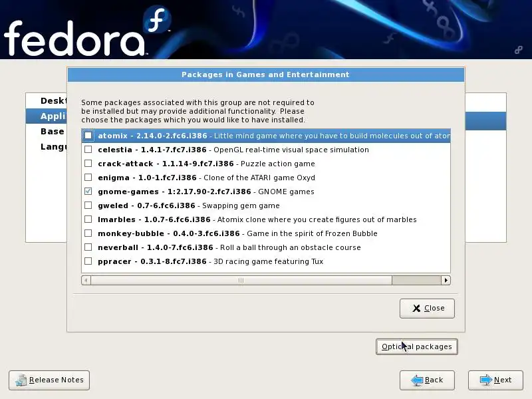Enable the ppracer package checkbox

click(x=88, y=261)
